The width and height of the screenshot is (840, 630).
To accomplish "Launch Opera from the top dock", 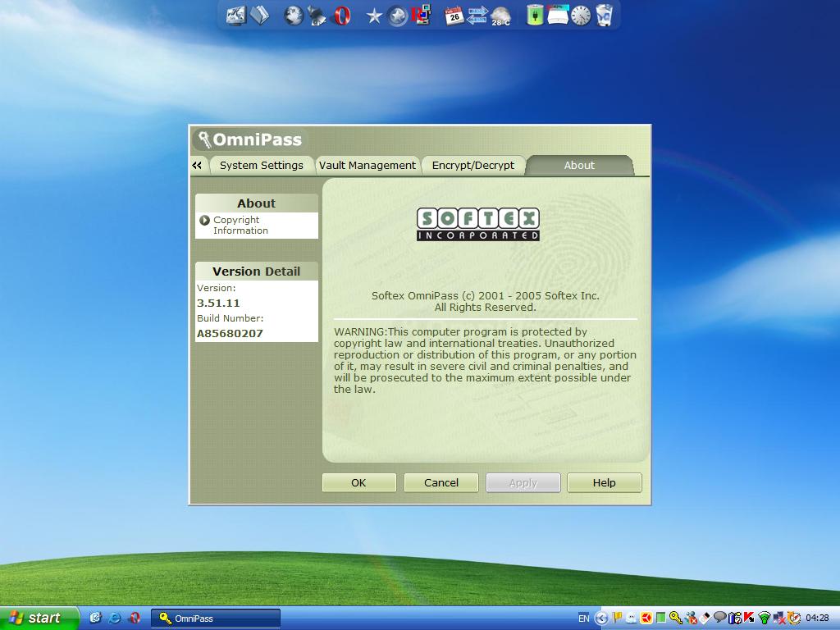I will click(342, 16).
